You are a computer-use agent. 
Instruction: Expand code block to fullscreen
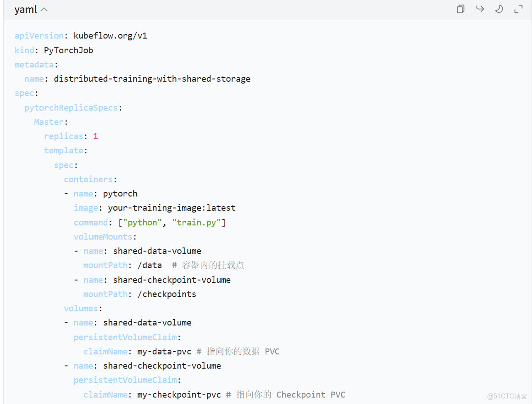click(518, 9)
